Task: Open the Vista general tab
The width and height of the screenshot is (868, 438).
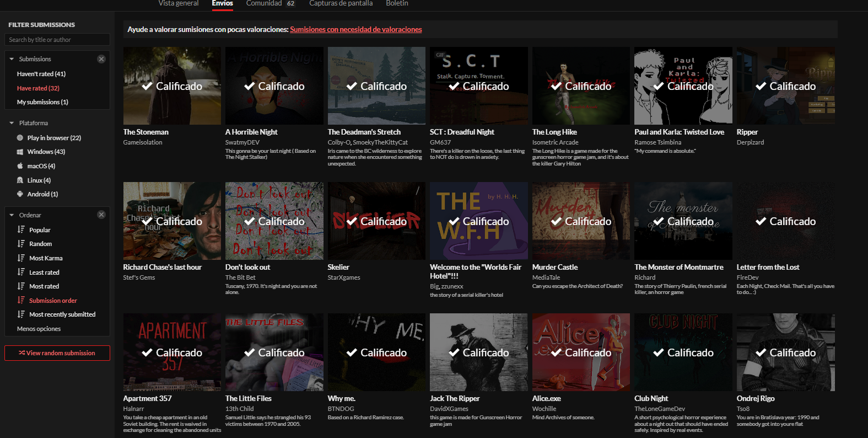Action: tap(179, 3)
